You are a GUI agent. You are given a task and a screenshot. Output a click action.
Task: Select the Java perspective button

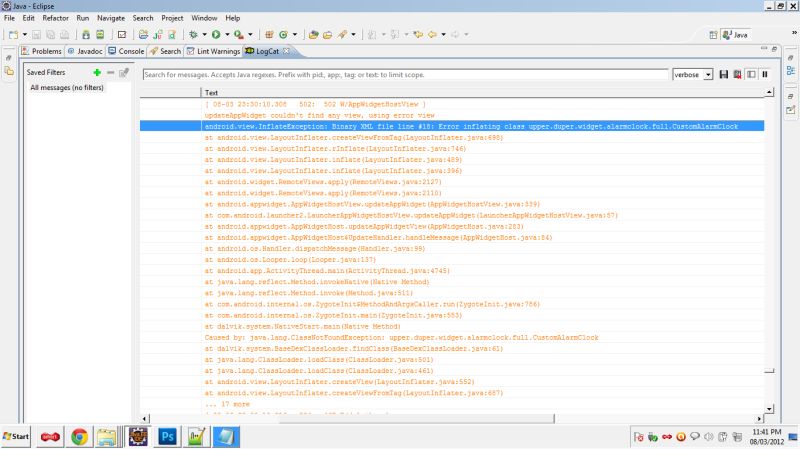click(735, 35)
